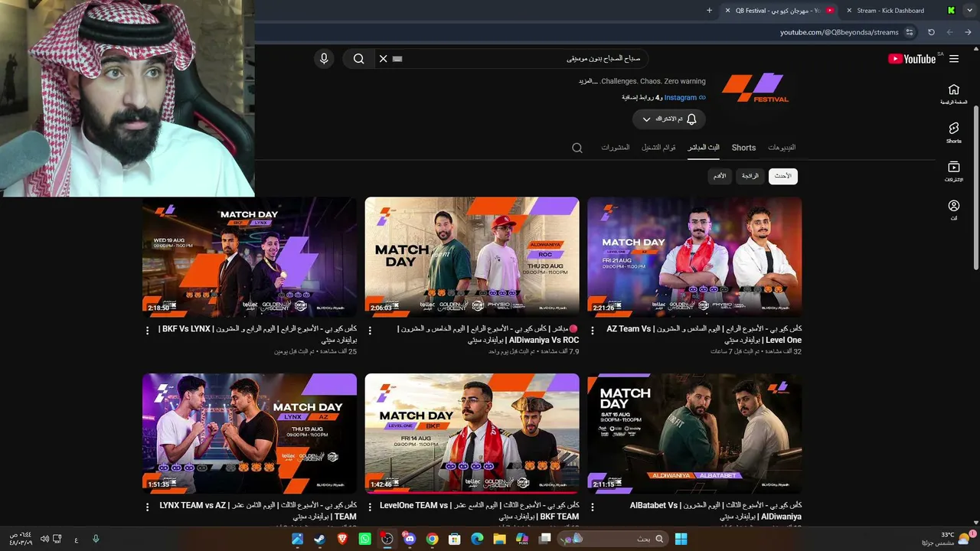Click the page vertical scrollbar
Screen dimensions: 980x551
coord(975,187)
